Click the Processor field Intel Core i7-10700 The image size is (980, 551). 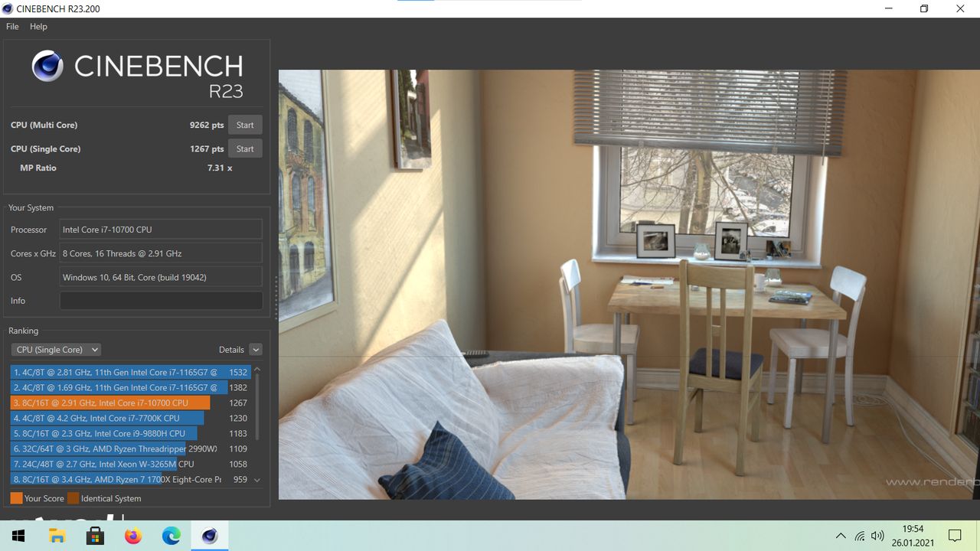[x=161, y=230]
